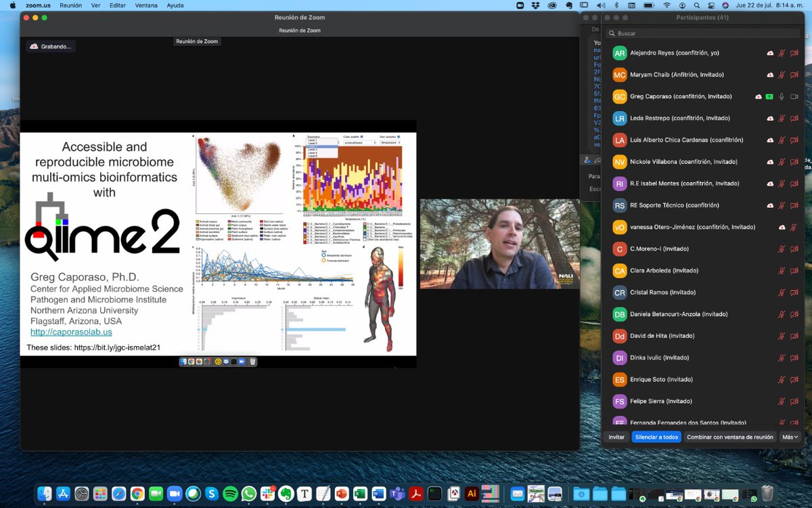Open the Apple menu
Viewport: 812px width, 508px height.
click(x=12, y=5)
